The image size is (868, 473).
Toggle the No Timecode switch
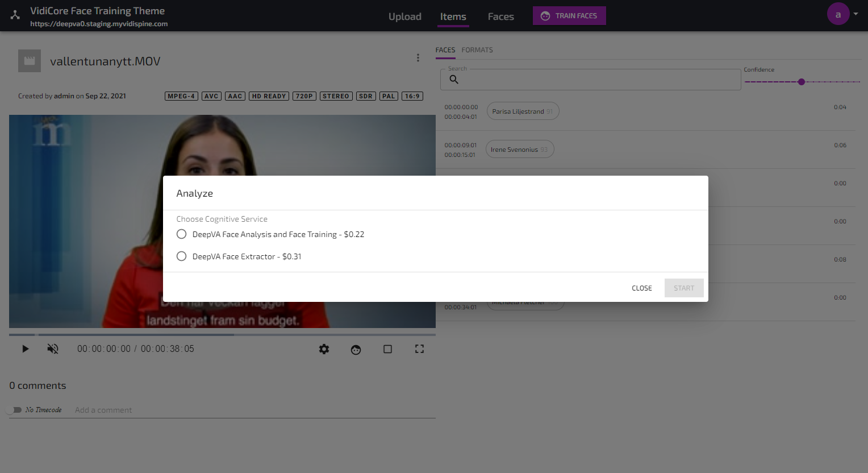tap(14, 410)
